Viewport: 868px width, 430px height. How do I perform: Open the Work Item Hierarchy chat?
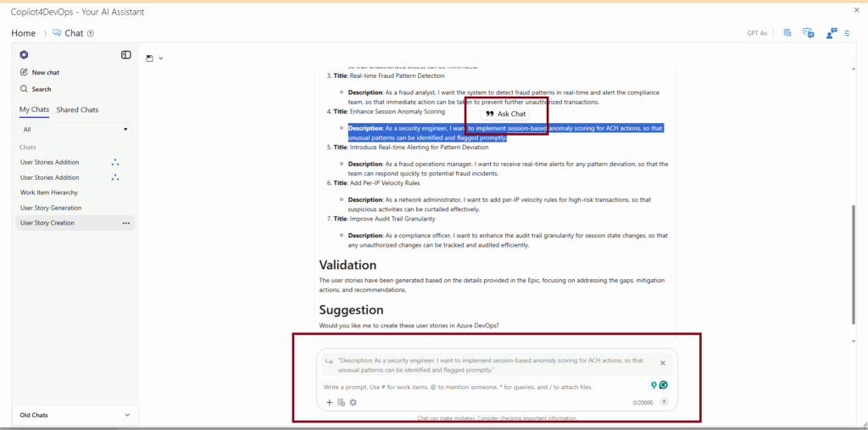point(48,193)
